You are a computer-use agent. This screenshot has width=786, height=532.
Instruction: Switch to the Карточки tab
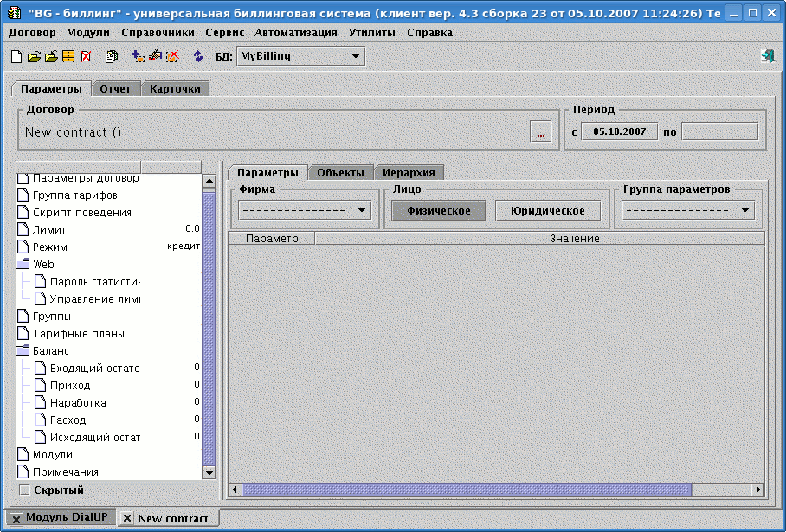(175, 88)
